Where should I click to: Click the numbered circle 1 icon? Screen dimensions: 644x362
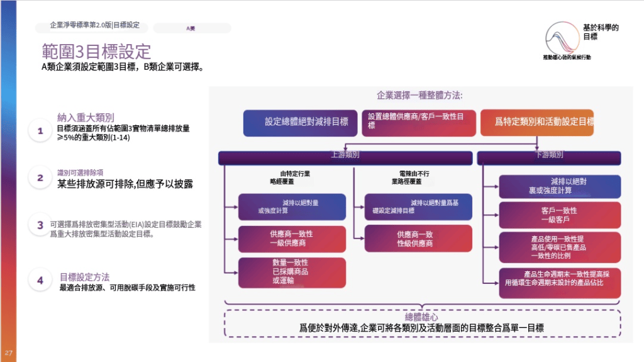click(x=40, y=131)
